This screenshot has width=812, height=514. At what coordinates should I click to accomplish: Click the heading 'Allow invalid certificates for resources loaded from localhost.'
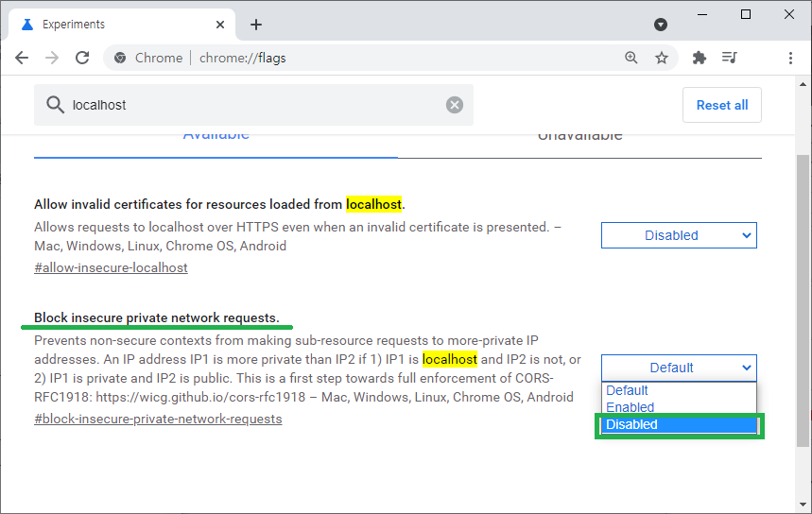coord(219,204)
